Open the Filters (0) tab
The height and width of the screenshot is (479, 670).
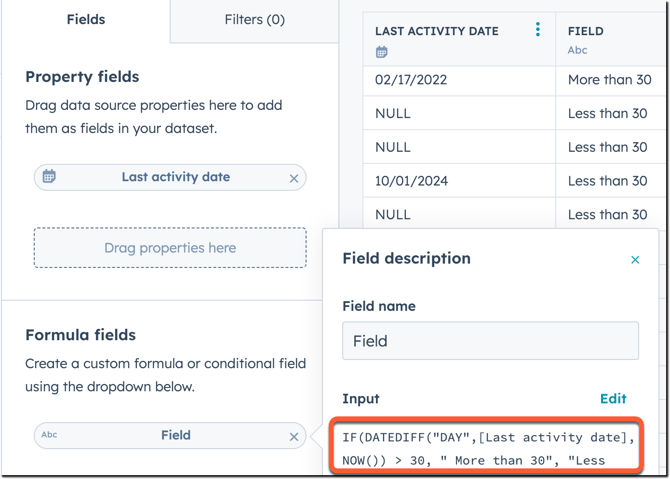coord(254,19)
